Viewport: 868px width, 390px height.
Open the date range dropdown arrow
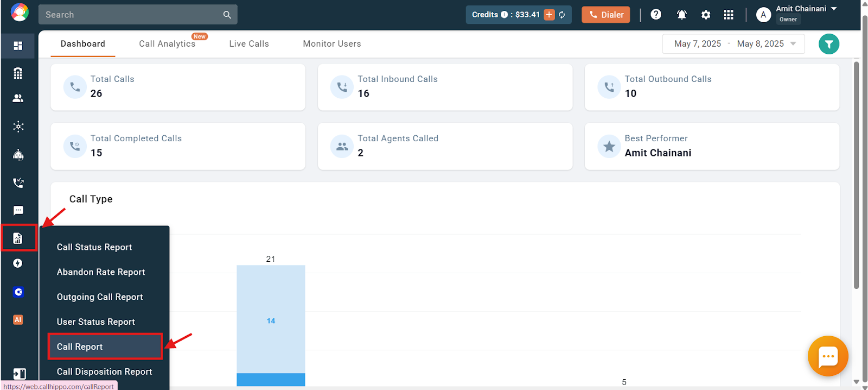(793, 44)
